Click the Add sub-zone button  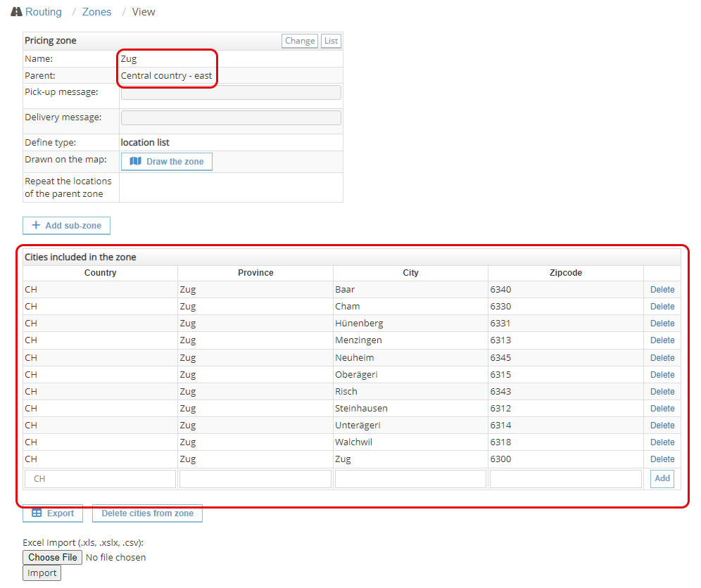[x=67, y=226]
